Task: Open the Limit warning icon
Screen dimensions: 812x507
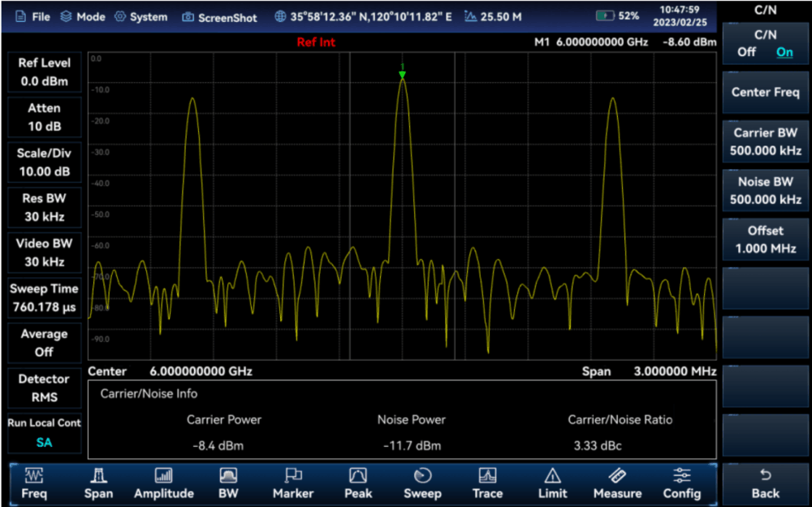Action: tap(552, 476)
